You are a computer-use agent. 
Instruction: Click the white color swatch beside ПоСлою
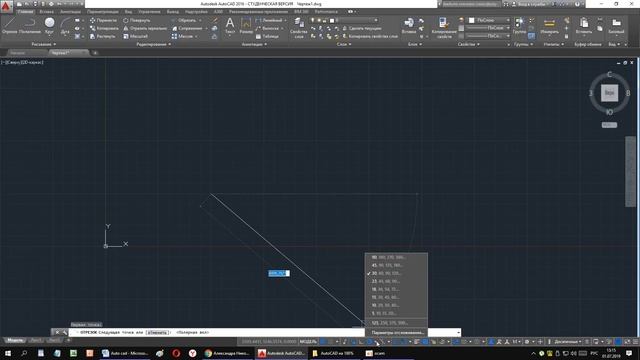pos(471,20)
